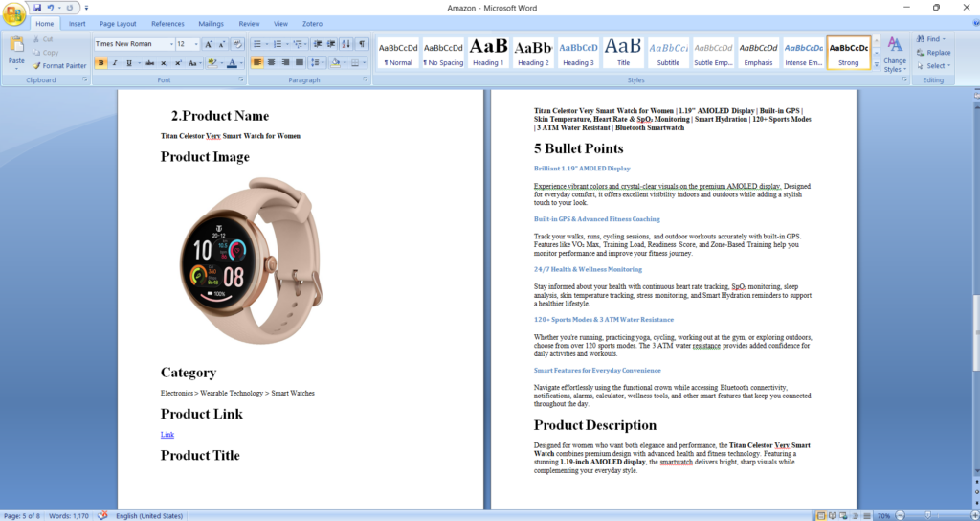Switch to the References tab

click(167, 24)
